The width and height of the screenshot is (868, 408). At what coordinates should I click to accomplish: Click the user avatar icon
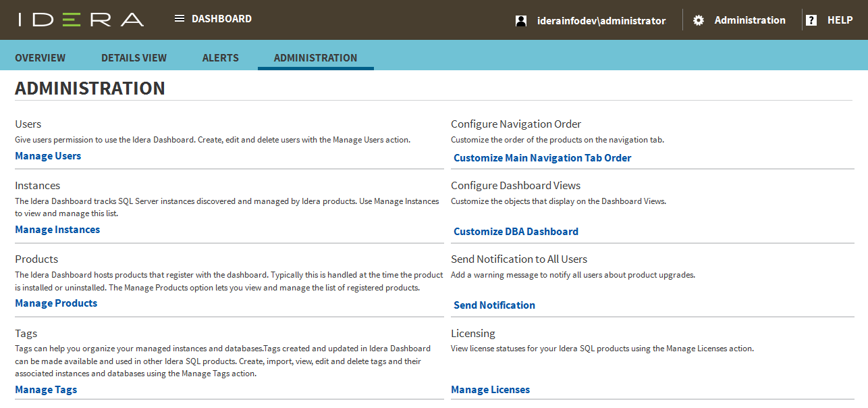pos(520,21)
